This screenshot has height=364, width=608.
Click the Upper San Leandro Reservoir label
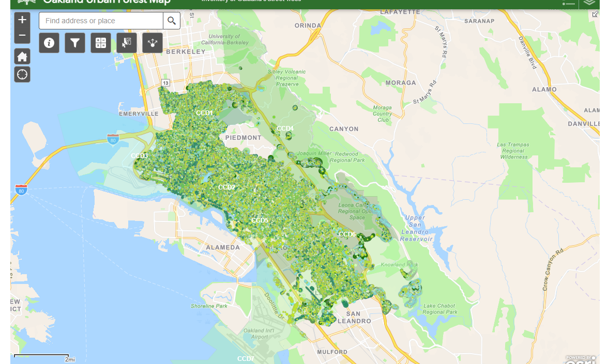(415, 228)
